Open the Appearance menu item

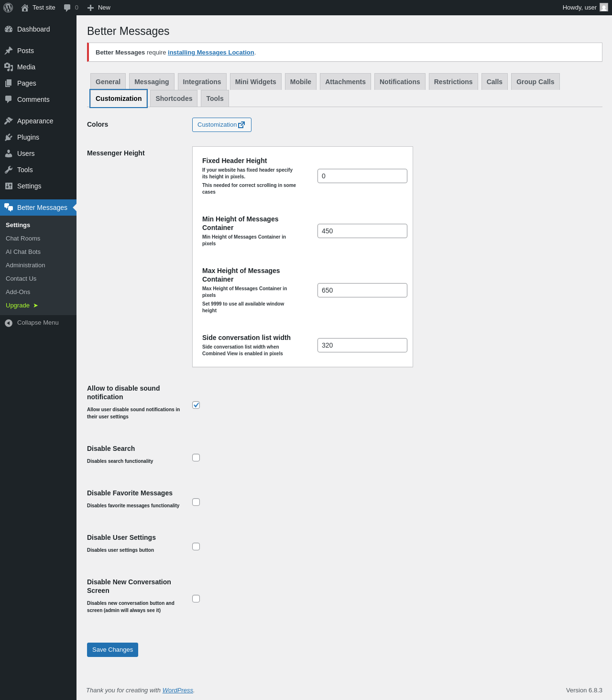point(38,121)
